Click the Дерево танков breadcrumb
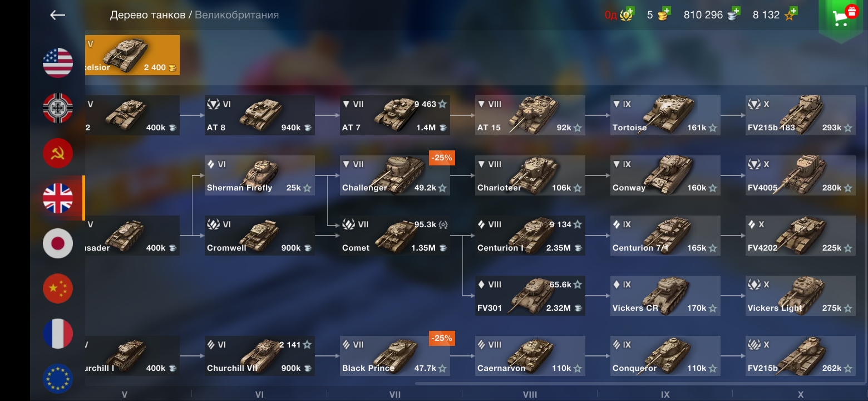Screen dimensions: 868x401 [147, 15]
